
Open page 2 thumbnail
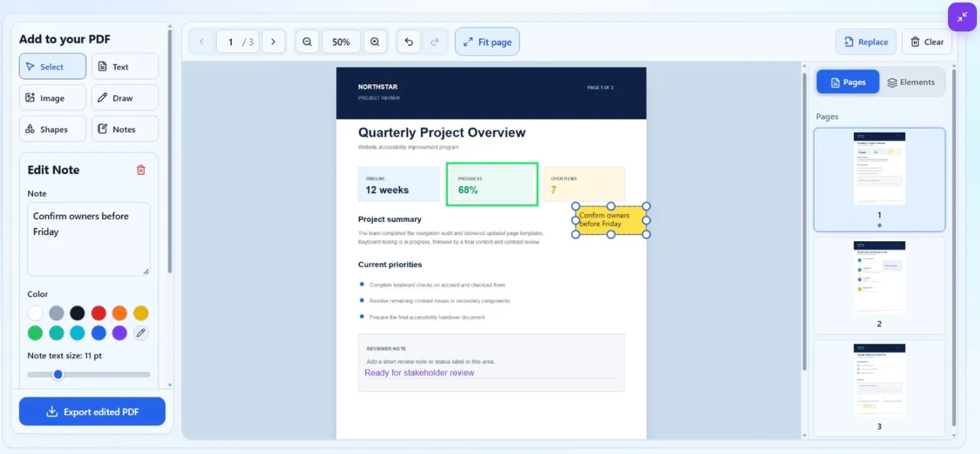coord(879,285)
